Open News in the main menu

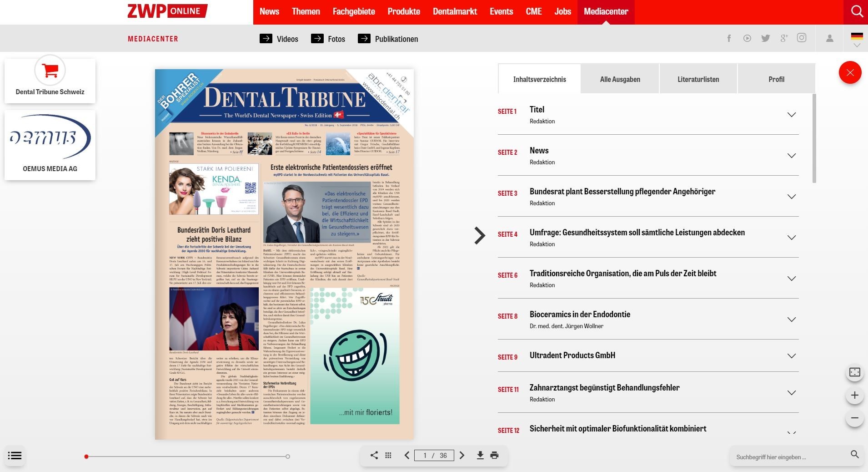point(269,11)
